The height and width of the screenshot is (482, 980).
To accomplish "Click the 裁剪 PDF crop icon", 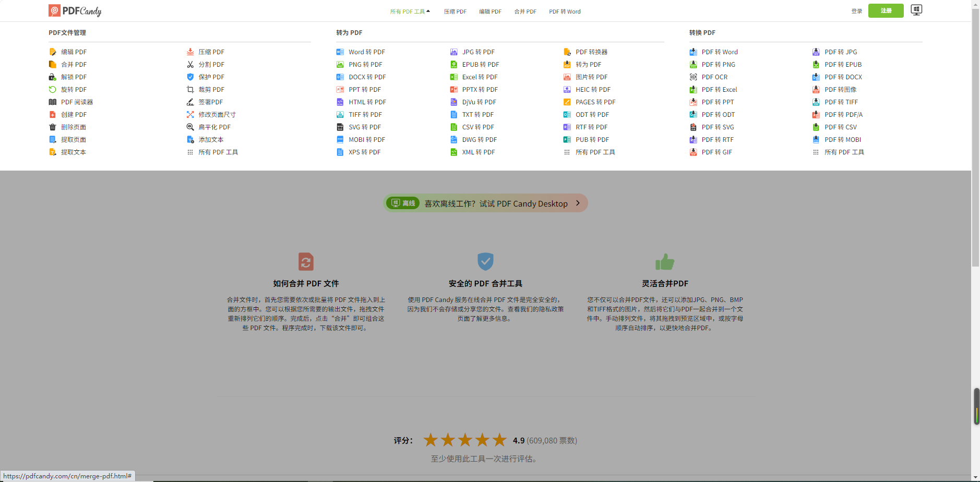I will [190, 90].
